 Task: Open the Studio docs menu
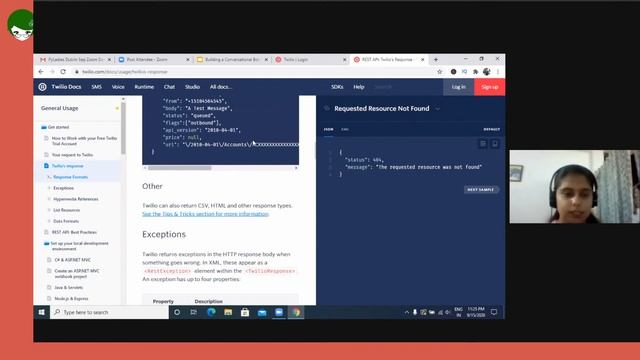(192, 87)
